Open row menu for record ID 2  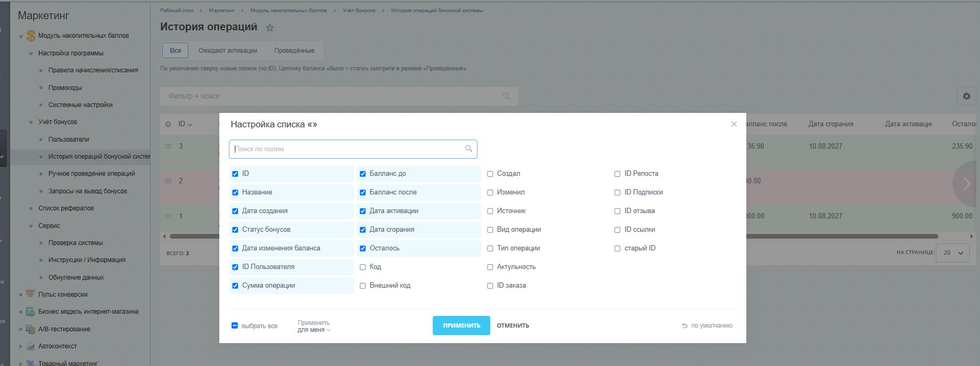(x=168, y=181)
